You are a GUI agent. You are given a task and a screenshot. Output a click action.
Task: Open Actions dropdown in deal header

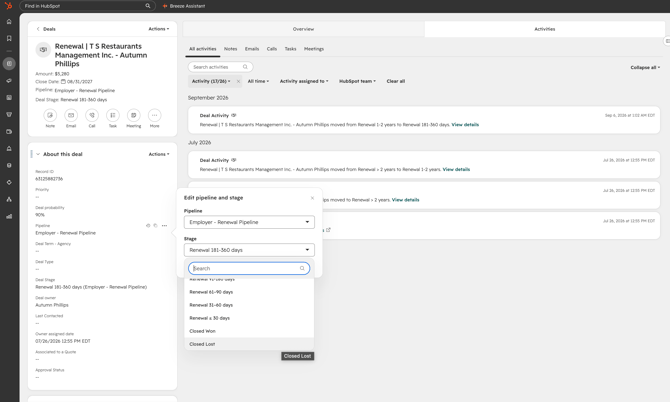[x=159, y=29]
